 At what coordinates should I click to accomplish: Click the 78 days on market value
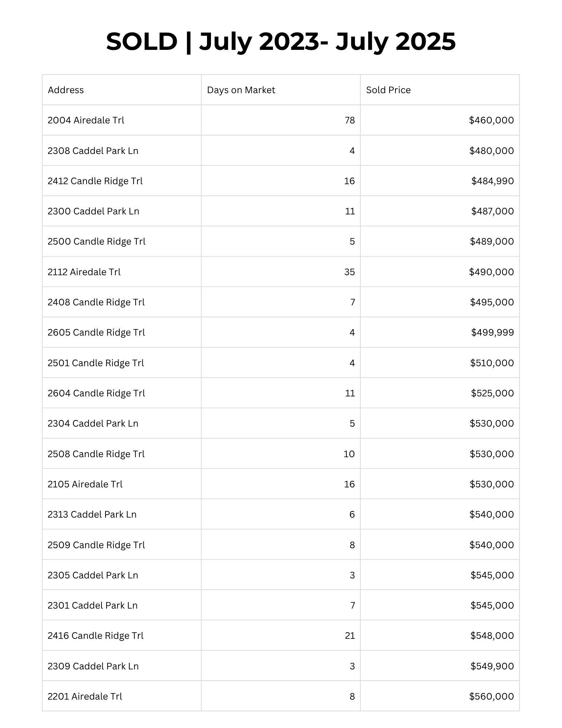[350, 120]
